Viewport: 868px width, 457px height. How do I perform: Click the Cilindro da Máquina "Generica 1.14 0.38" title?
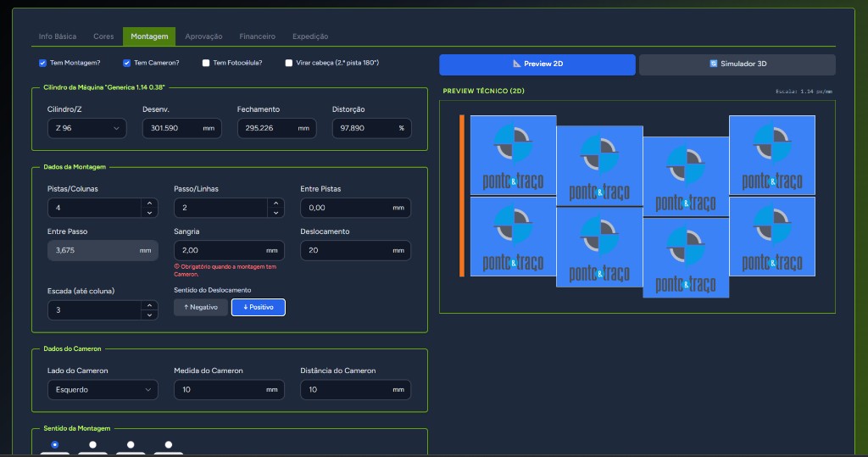click(x=104, y=87)
